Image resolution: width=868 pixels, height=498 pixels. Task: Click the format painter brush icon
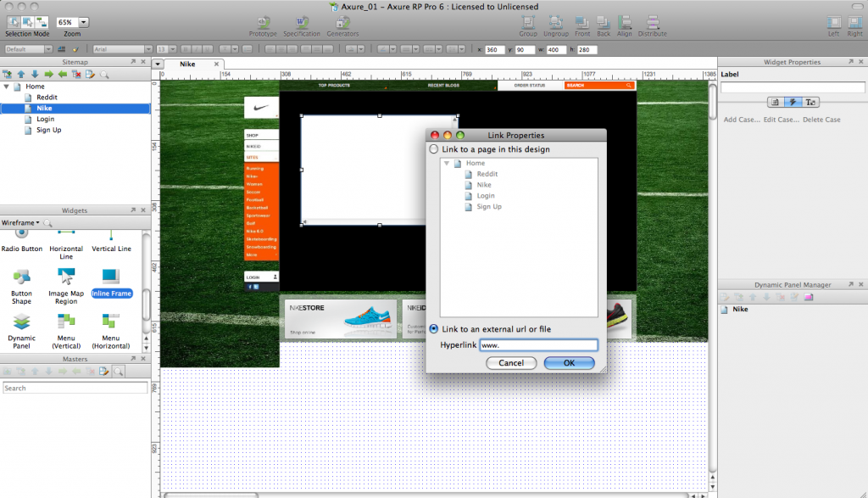(x=75, y=49)
